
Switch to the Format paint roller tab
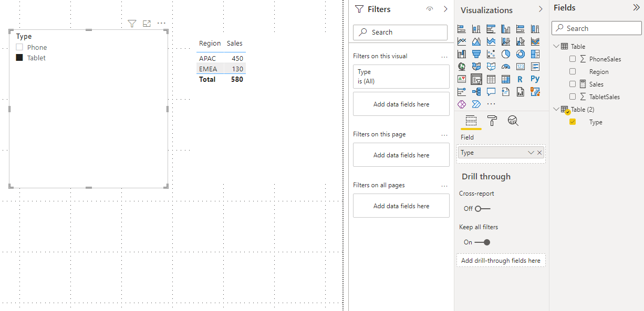click(x=492, y=121)
